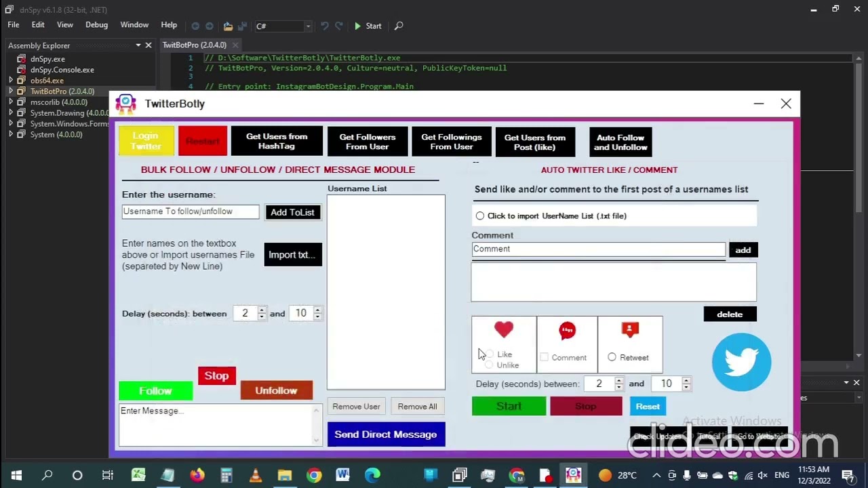This screenshot has width=868, height=488.
Task: Select dnSpy.exe in Assembly Explorer
Action: click(x=47, y=59)
